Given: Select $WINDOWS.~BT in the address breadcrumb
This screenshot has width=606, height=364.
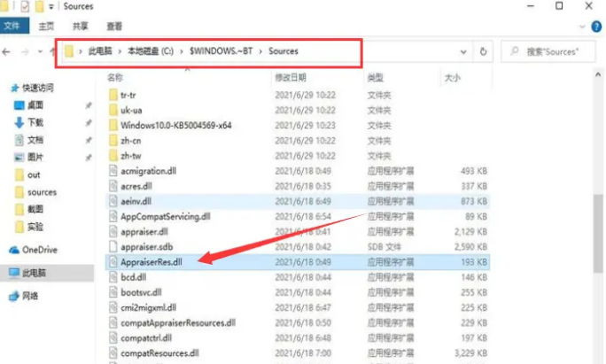Looking at the screenshot, I should (x=221, y=51).
